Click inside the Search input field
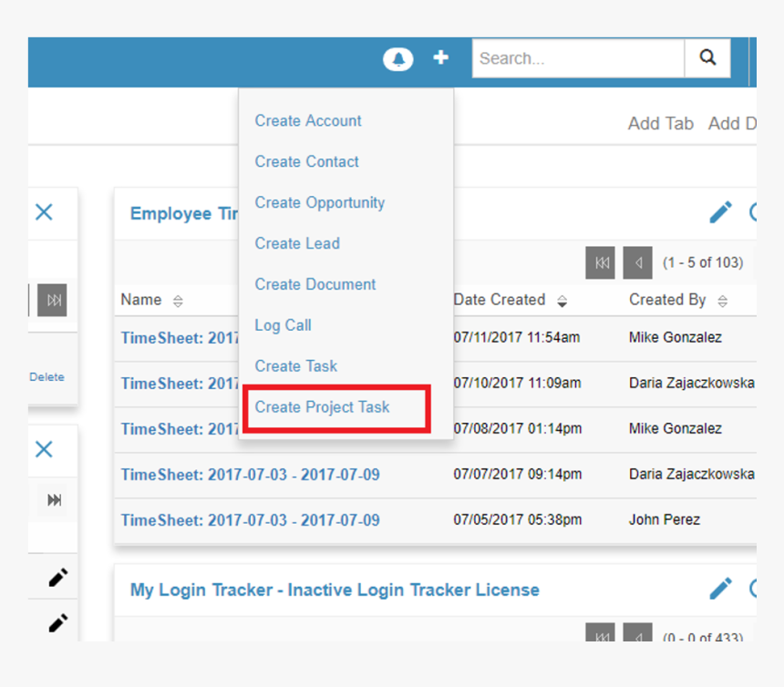Viewport: 784px width, 687px height. pos(578,58)
